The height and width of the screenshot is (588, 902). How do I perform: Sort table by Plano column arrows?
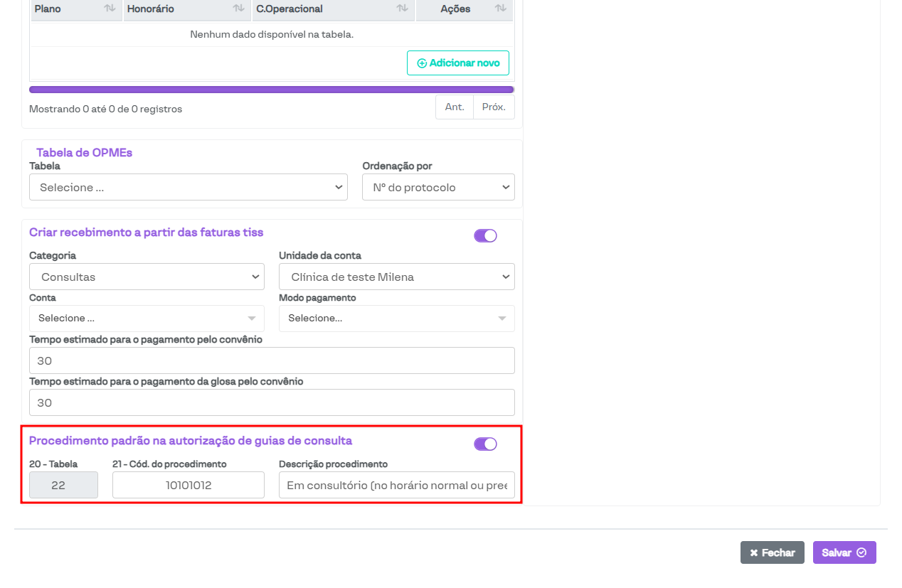pyautogui.click(x=110, y=9)
